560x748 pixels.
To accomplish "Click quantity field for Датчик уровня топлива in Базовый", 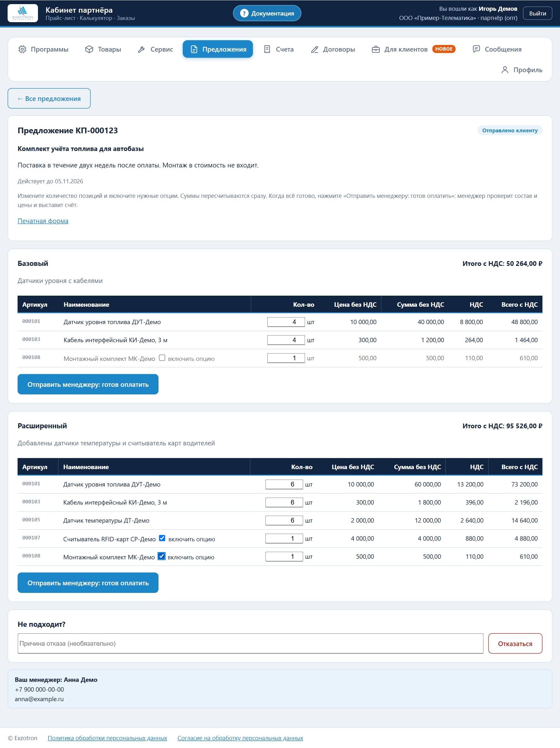I will (286, 322).
